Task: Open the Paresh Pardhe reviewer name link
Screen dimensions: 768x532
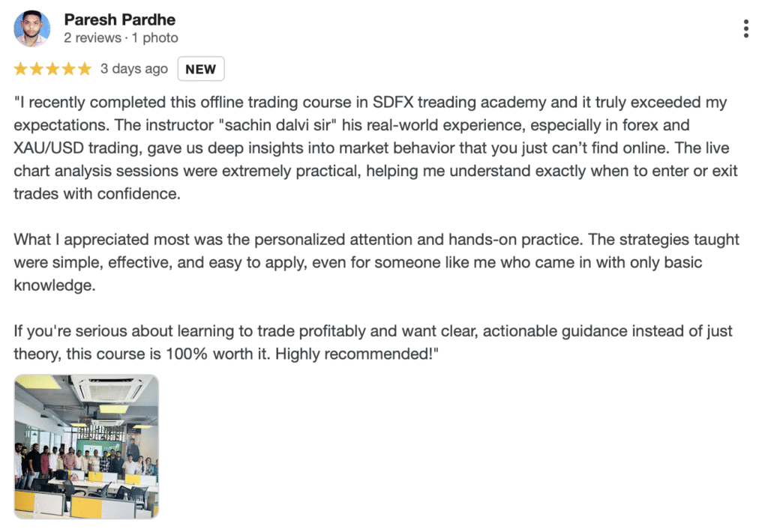Action: 120,19
